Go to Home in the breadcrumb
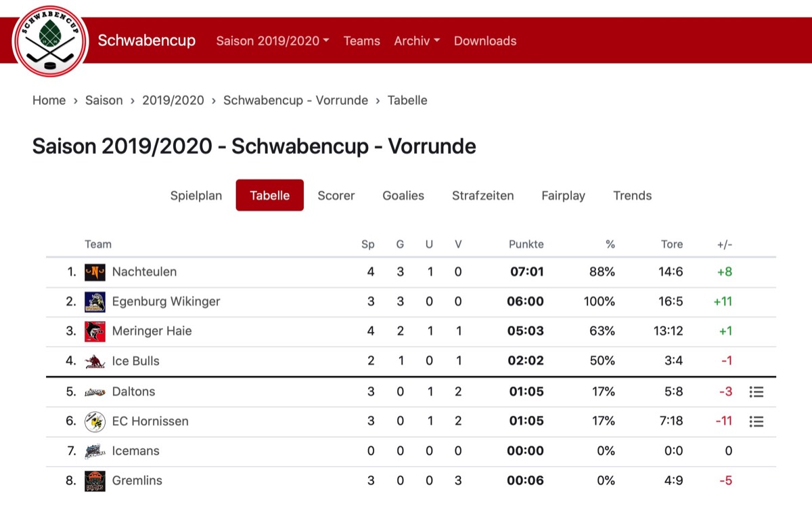The width and height of the screenshot is (812, 508). [x=49, y=100]
